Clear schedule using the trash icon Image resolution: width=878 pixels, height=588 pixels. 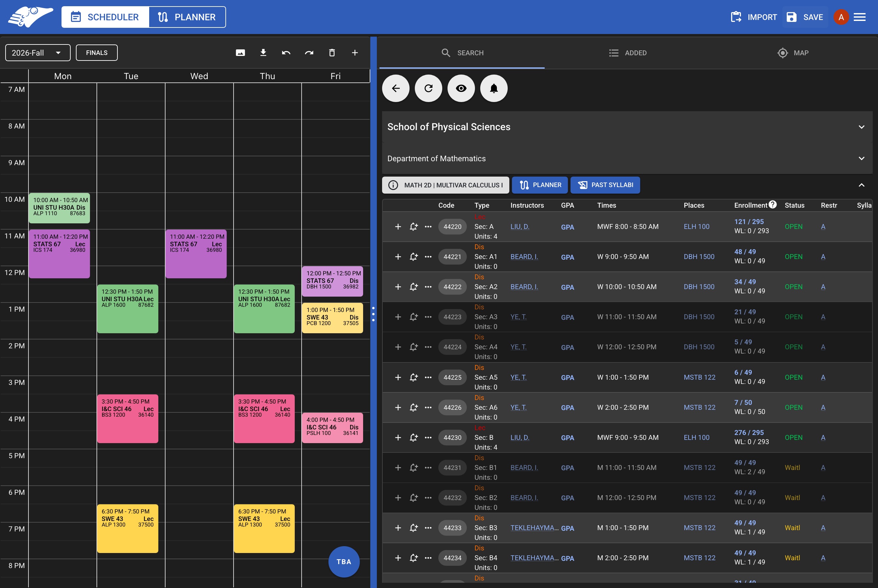(332, 53)
